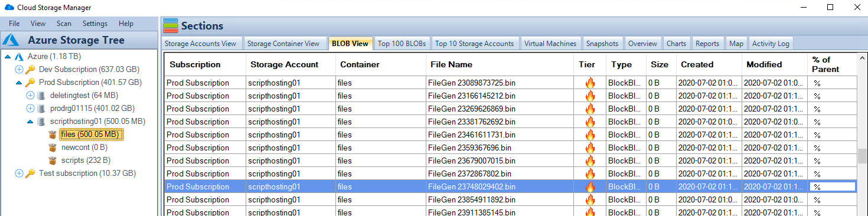The image size is (868, 216).
Task: Open the Overview tab
Action: pos(642,43)
